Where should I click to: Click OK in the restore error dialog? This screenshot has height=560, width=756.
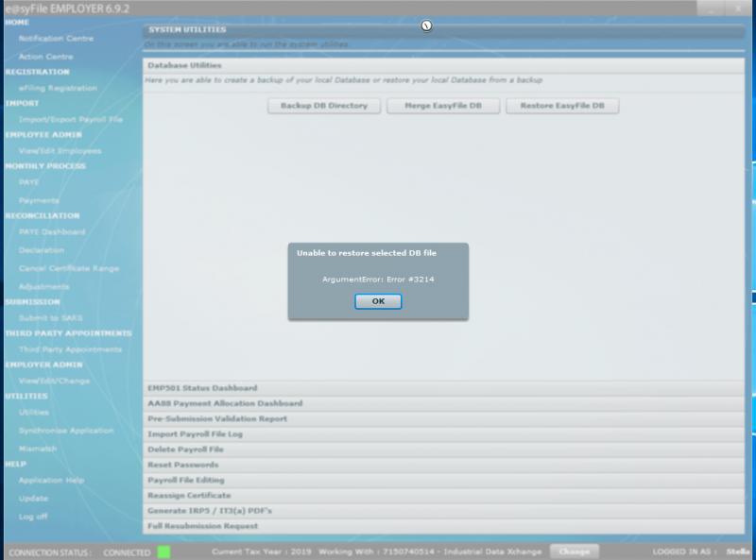[x=378, y=301]
